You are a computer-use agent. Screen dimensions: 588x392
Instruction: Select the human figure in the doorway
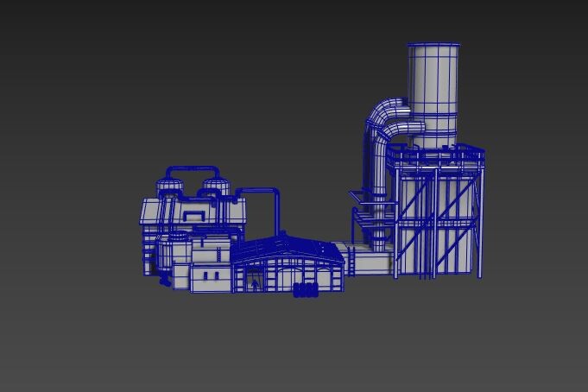pos(255,285)
